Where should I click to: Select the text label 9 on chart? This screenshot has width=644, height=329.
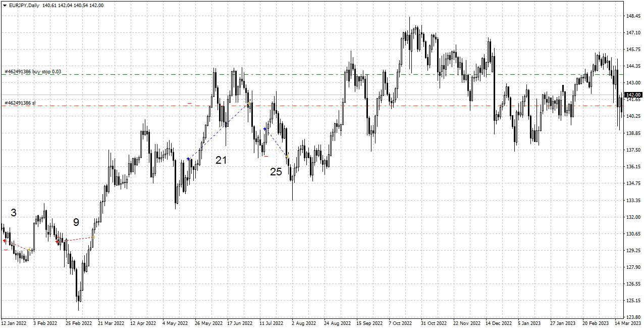76,222
